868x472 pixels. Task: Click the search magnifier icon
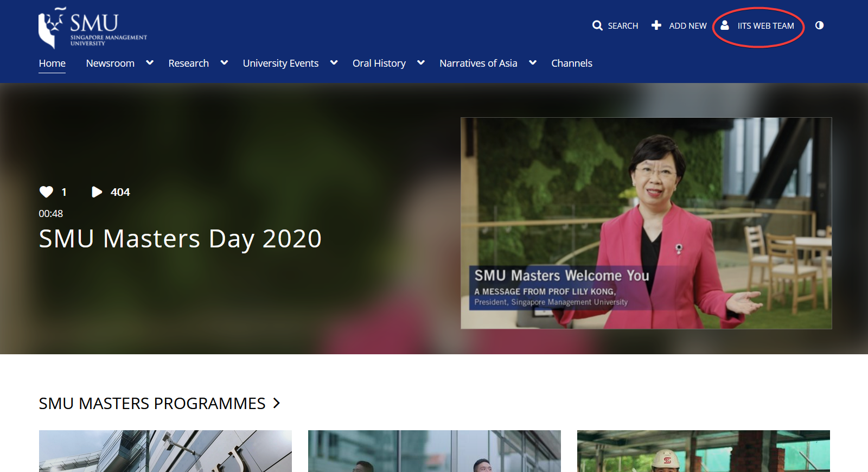(597, 25)
